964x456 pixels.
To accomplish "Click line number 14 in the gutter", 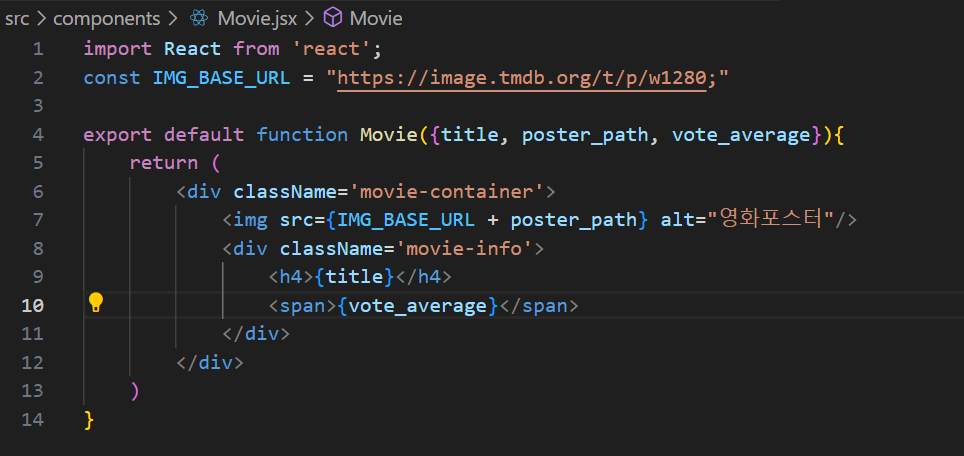I will [33, 420].
